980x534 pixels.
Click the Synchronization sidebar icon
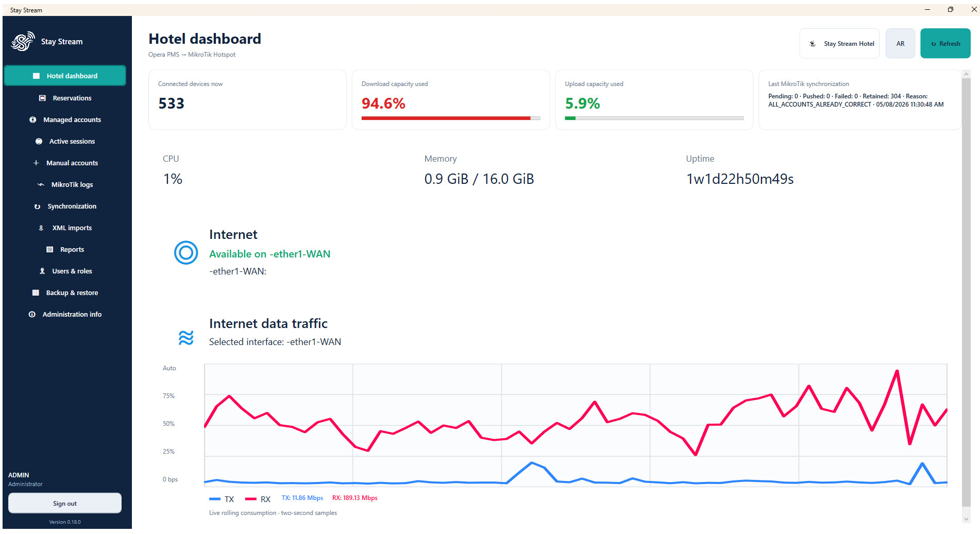37,206
